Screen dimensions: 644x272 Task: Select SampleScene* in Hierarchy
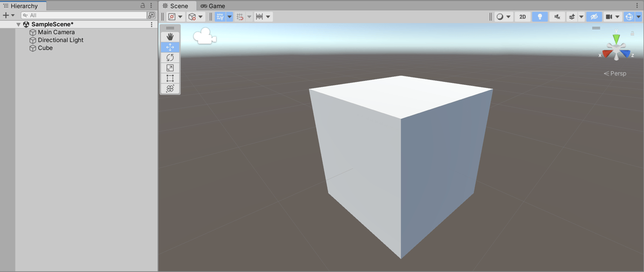52,24
